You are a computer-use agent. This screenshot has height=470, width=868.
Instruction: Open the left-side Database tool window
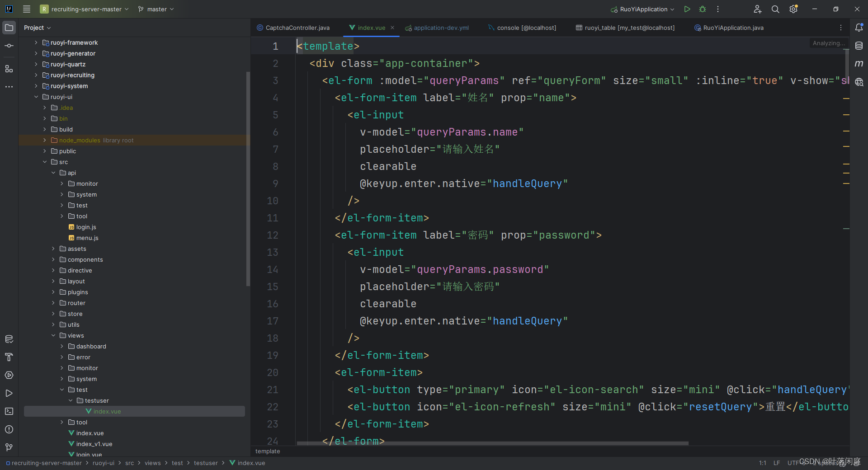(9, 339)
